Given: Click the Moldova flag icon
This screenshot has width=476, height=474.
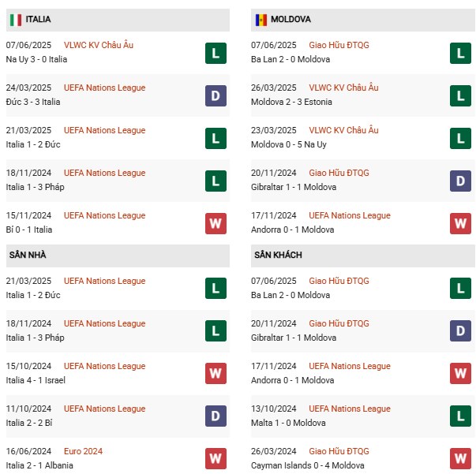Looking at the screenshot, I should 260,19.
